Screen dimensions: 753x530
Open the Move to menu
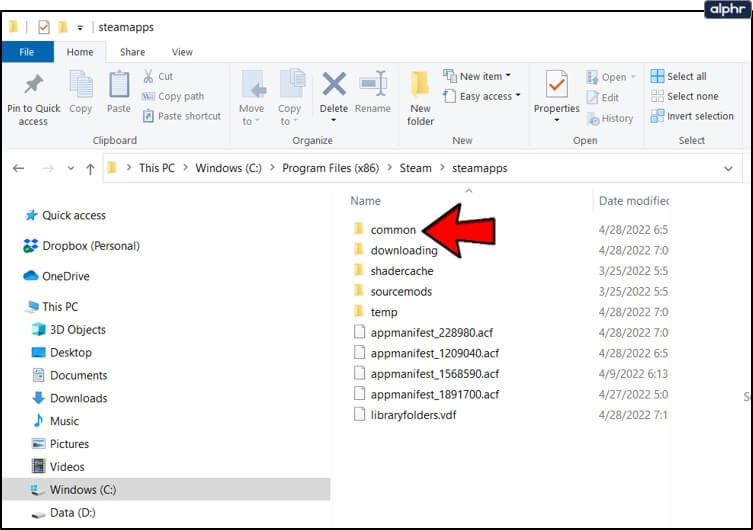coord(252,98)
